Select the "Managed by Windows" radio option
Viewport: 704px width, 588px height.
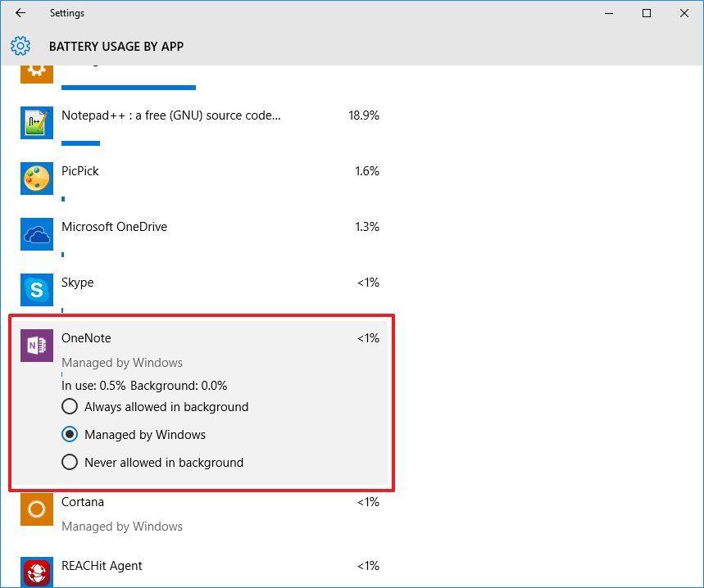(x=70, y=434)
